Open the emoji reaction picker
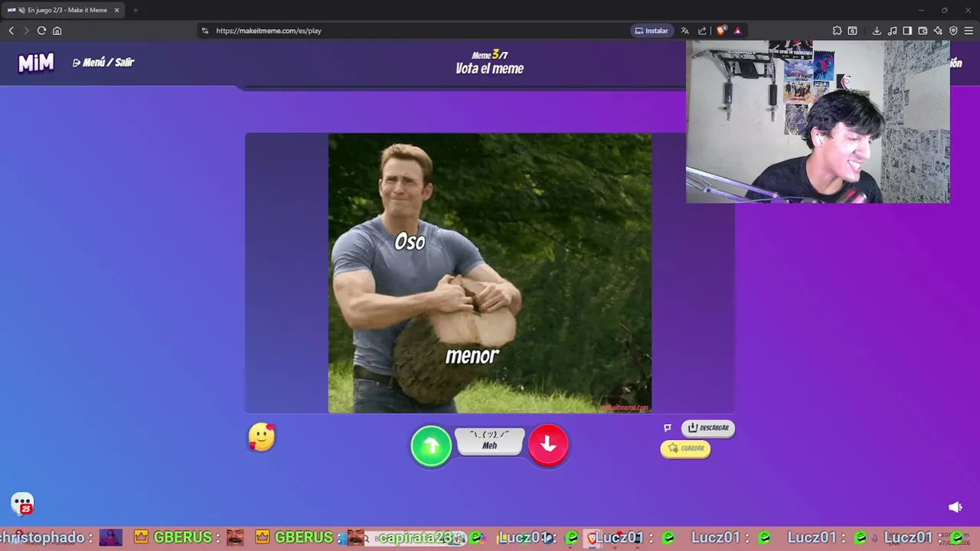Viewport: 980px width, 551px height. 262,437
